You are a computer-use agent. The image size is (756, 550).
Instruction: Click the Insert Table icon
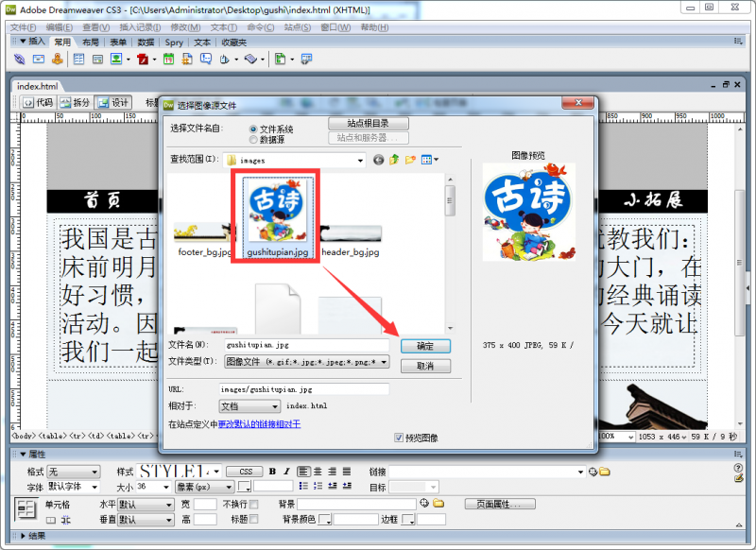point(78,60)
